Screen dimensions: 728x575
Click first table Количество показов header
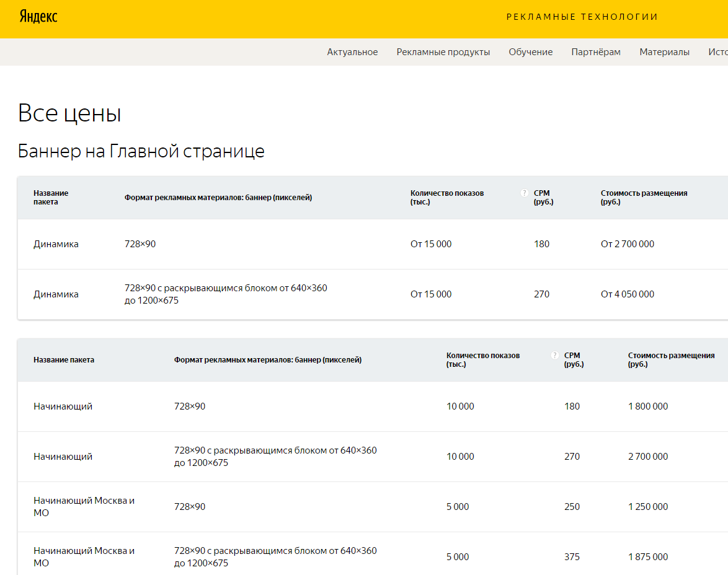pos(447,197)
